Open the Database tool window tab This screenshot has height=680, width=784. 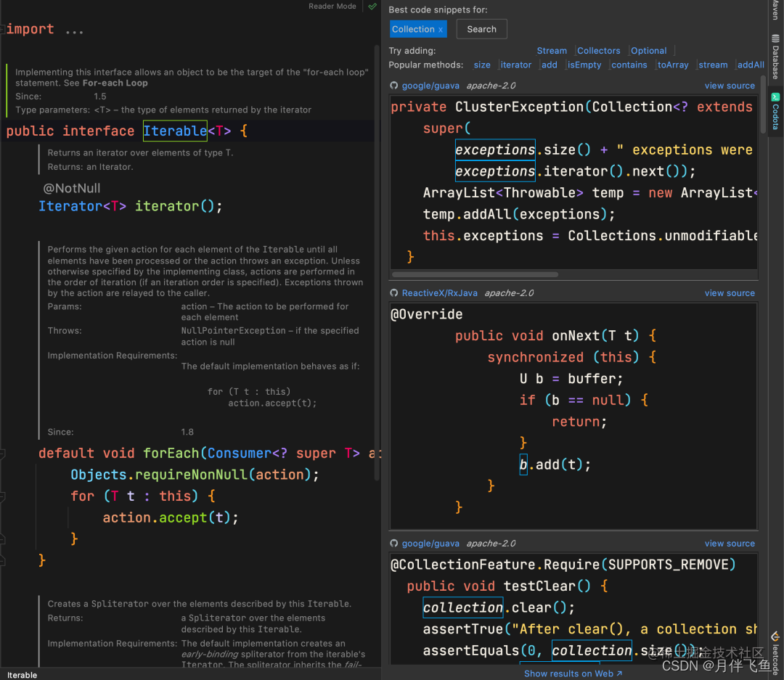[x=775, y=57]
